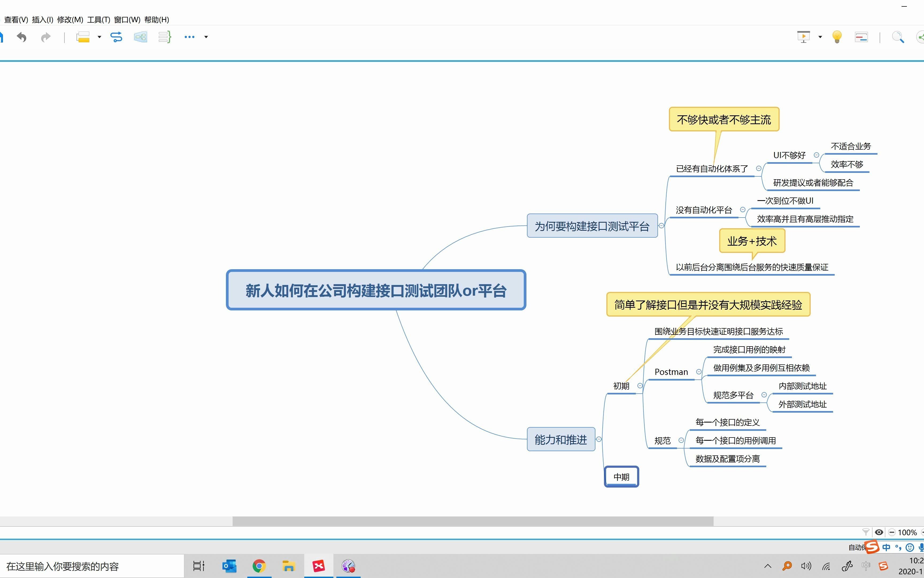924x578 pixels.
Task: Collapse the 没有自动化平台 branch
Action: click(743, 210)
